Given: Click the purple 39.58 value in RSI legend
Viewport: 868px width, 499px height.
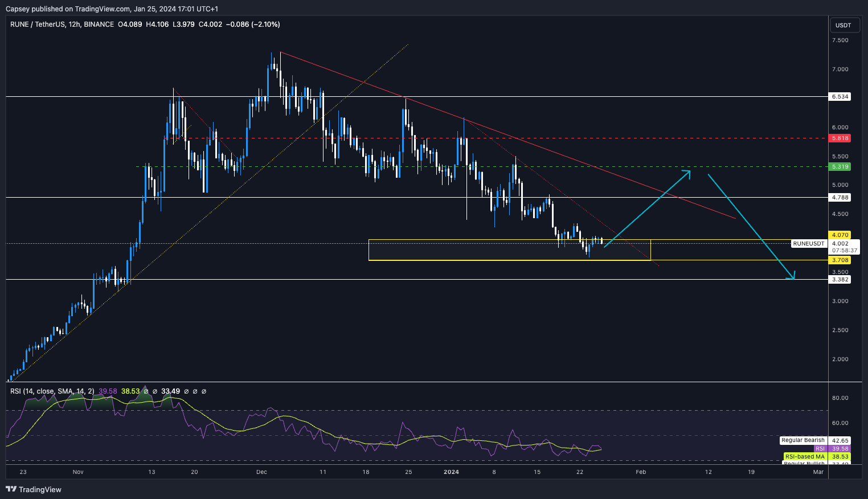Looking at the screenshot, I should 108,391.
